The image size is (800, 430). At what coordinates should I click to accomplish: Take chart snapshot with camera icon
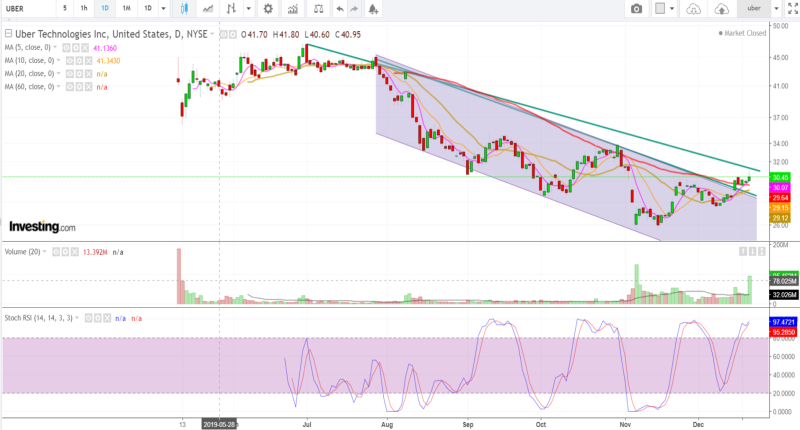[x=636, y=9]
